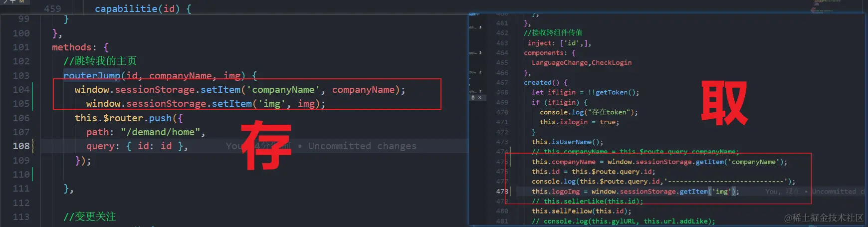The image size is (868, 227).
Task: Click the CheckLogin component name
Action: (x=612, y=63)
